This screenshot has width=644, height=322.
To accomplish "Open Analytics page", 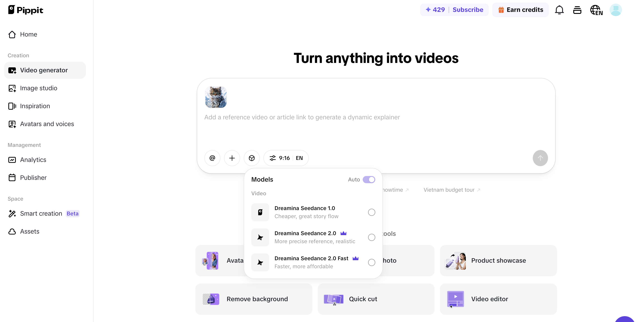I will [45, 160].
